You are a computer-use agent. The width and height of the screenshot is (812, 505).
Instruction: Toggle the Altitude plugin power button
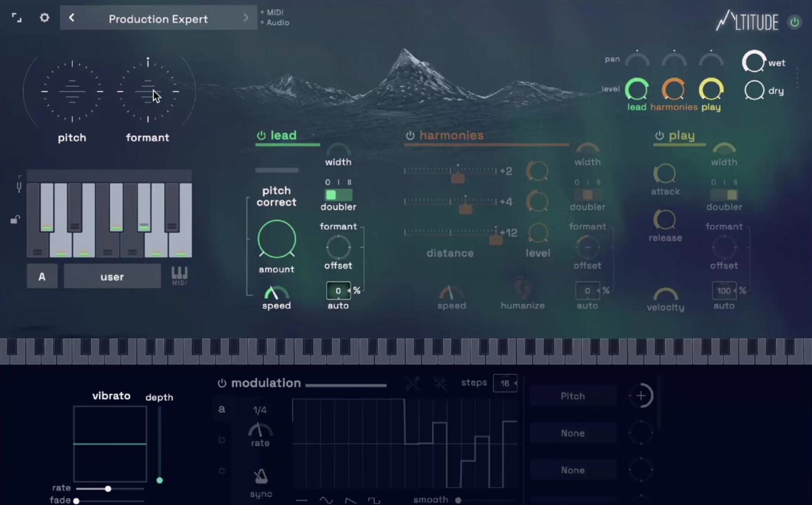click(x=794, y=22)
